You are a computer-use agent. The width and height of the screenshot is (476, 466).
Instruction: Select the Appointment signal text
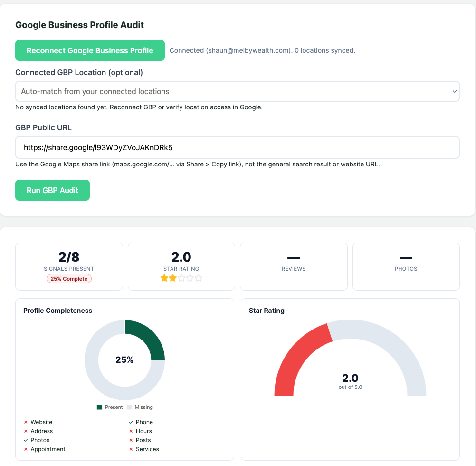pyautogui.click(x=48, y=449)
